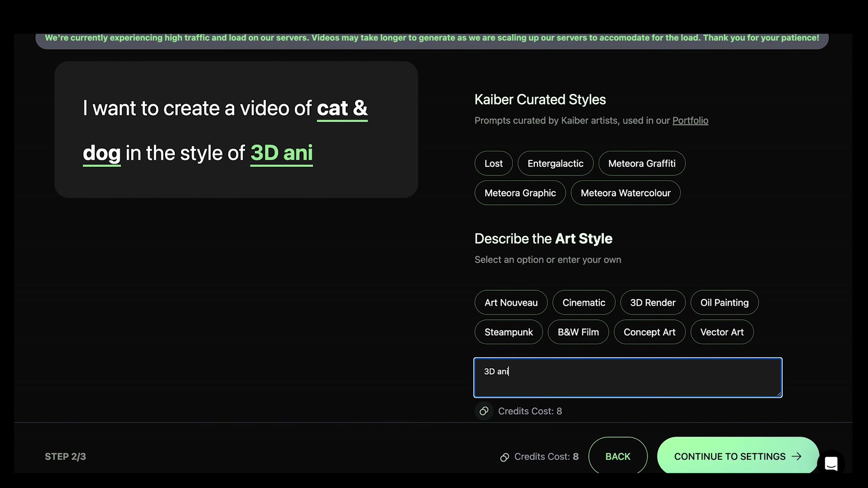Screen dimensions: 868x488
Task: Grab the text box resize handle corner
Action: click(x=778, y=394)
